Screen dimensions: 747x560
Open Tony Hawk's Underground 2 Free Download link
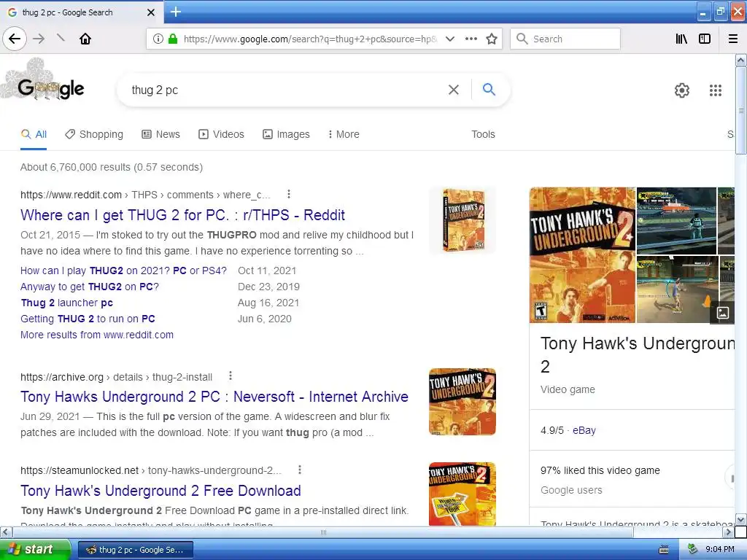pyautogui.click(x=160, y=491)
